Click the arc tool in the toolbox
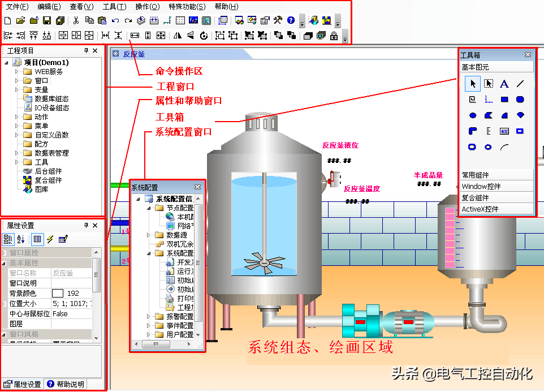Viewport: 544px width, 392px height. point(504,145)
